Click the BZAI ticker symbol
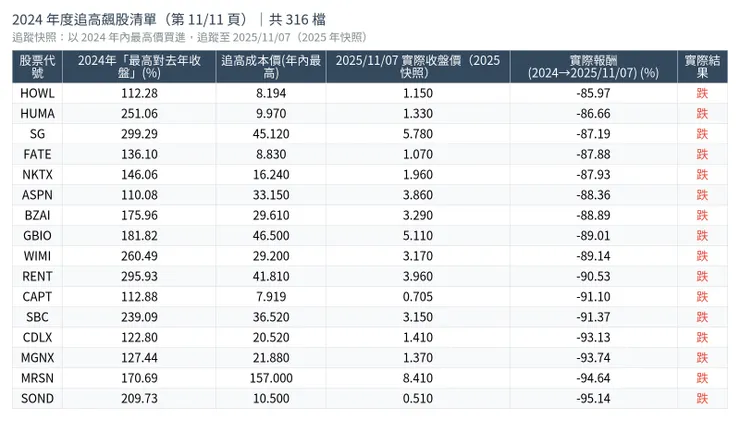740x421 pixels. point(37,215)
